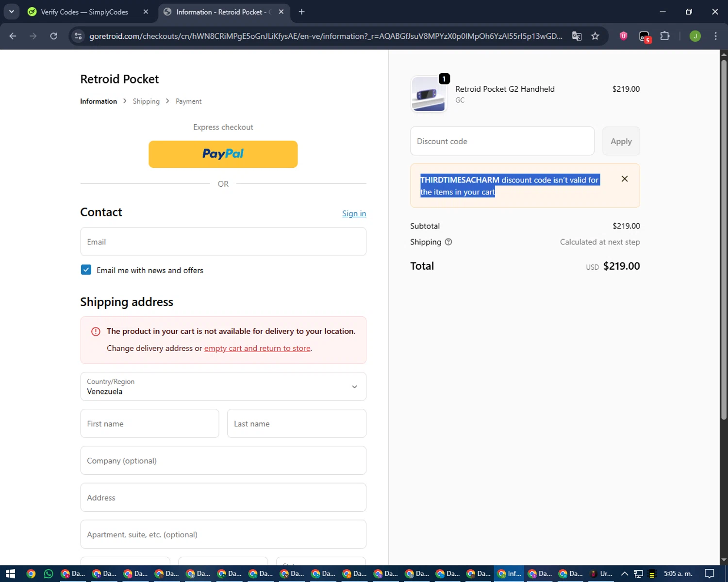728x582 pixels.
Task: Close the Information - Retroid Pocket tab
Action: 281,12
